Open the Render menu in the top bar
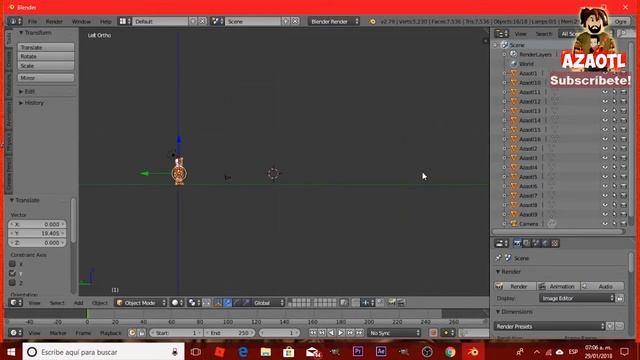Viewport: 640px width, 360px height. tap(54, 21)
